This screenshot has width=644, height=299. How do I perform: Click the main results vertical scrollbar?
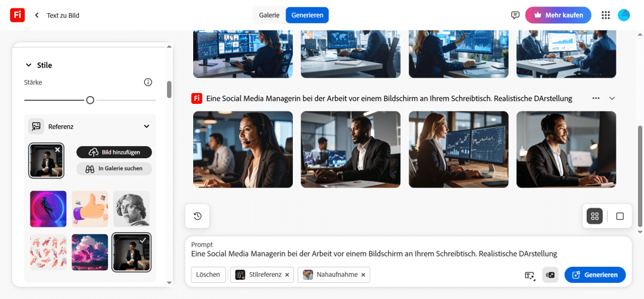(x=639, y=176)
